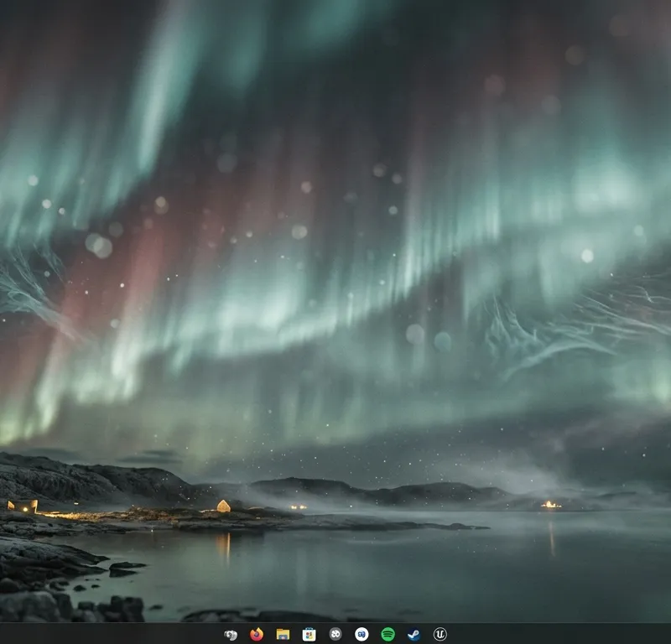671x644 pixels.
Task: Click the Unreal Engine circular logo
Action: (439, 633)
